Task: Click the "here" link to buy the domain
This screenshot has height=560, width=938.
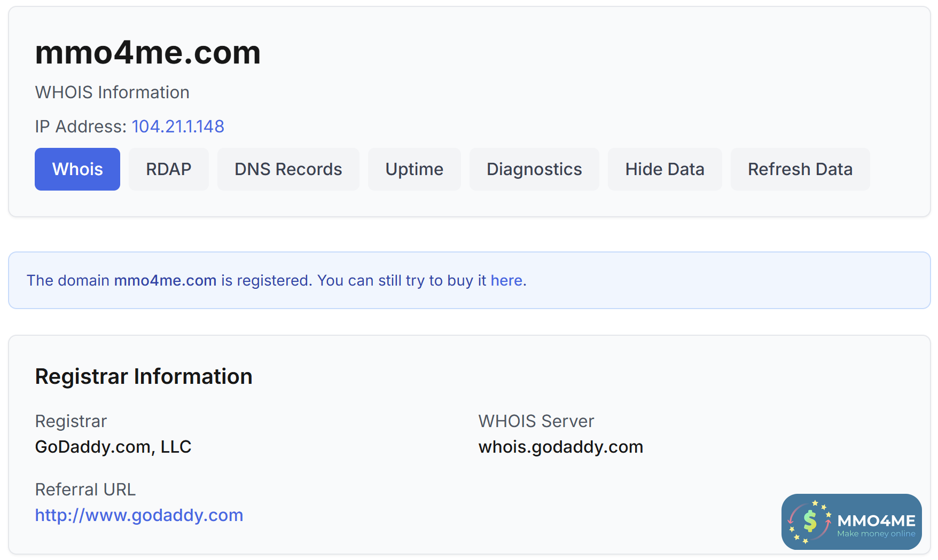Action: tap(506, 280)
